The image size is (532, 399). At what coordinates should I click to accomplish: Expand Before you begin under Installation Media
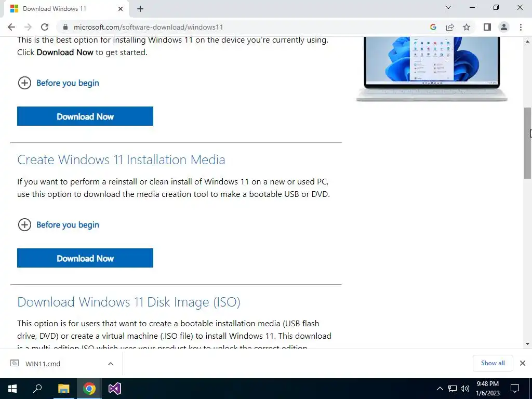[x=58, y=224]
